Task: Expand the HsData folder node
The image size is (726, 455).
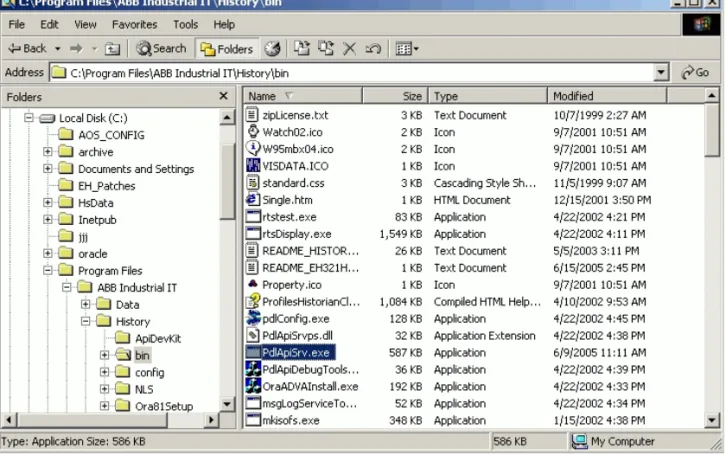Action: coord(48,202)
